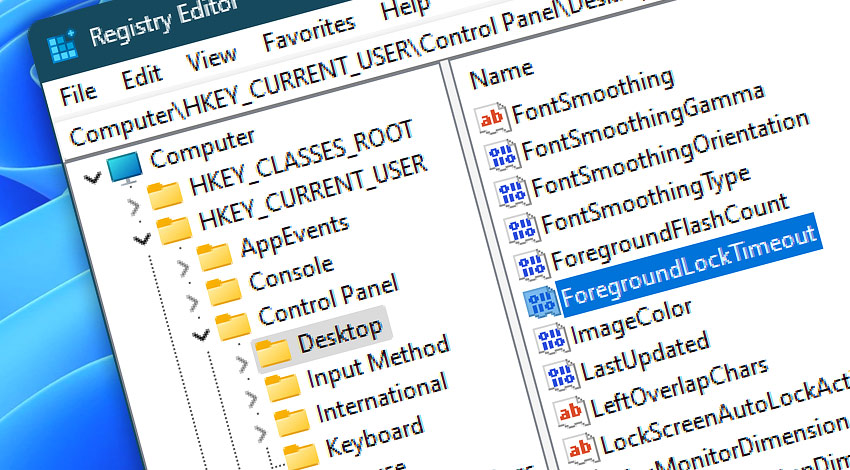Click the string icon beside LeftOverlapChars

(571, 414)
